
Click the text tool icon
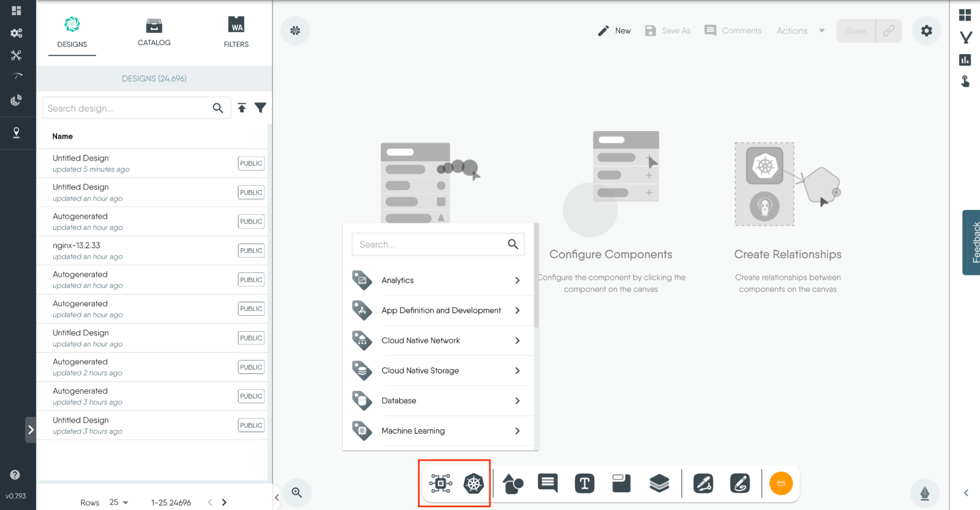(584, 483)
